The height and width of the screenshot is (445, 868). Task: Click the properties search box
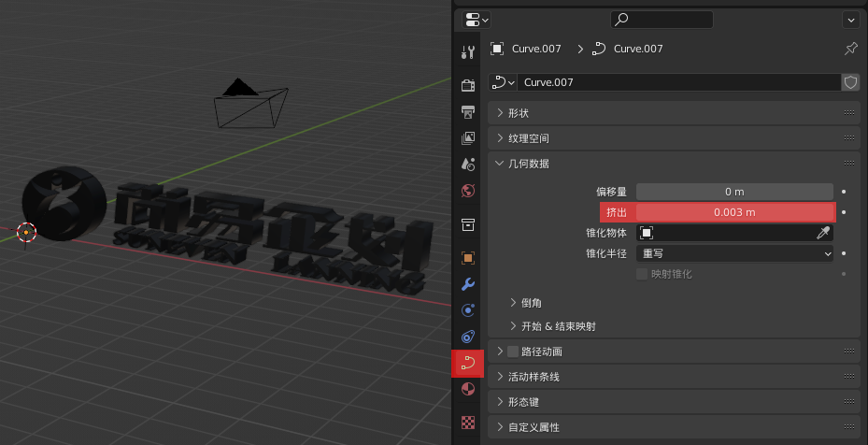click(662, 19)
